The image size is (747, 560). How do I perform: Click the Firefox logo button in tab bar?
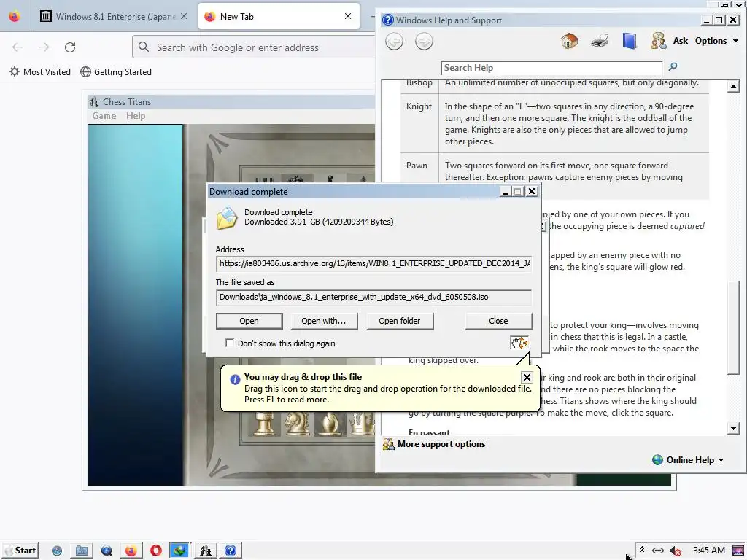click(15, 16)
